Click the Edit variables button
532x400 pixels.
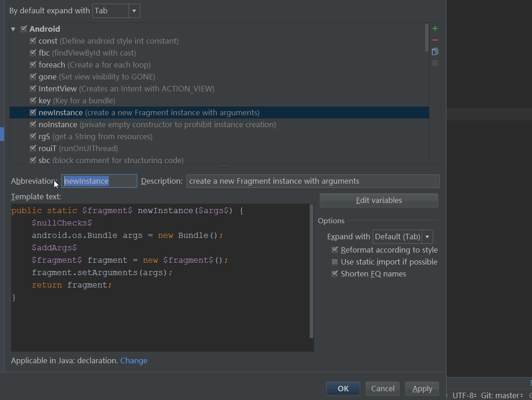pos(379,200)
